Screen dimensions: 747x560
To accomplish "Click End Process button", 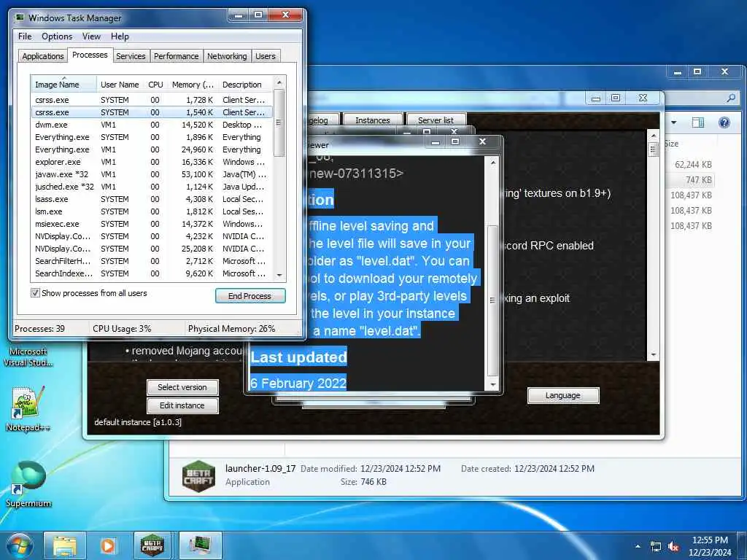I will tap(250, 296).
